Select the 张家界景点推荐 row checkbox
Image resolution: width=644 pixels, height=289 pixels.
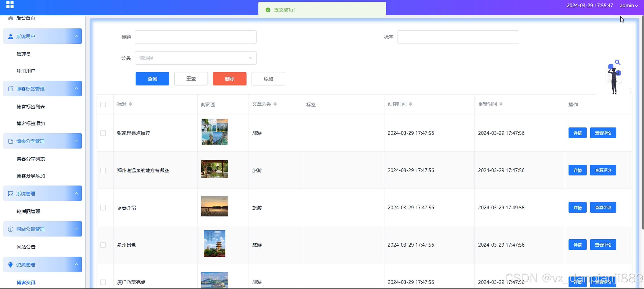[103, 133]
